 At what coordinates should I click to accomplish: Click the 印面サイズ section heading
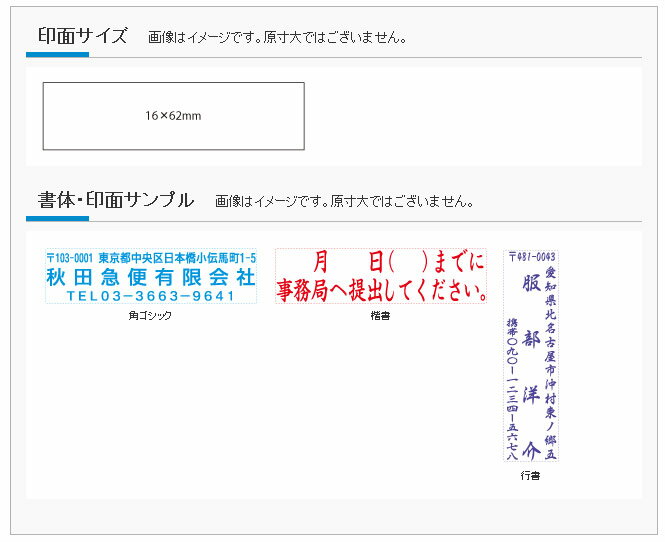pos(83,37)
